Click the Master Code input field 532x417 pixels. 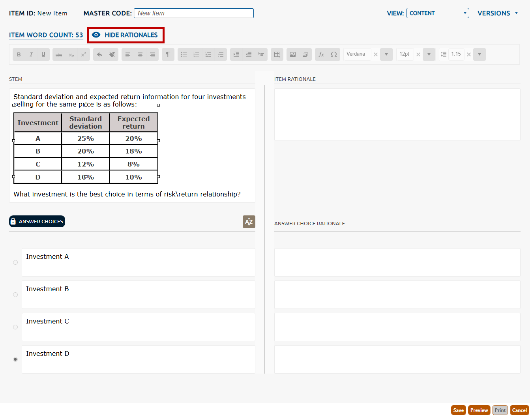point(194,13)
